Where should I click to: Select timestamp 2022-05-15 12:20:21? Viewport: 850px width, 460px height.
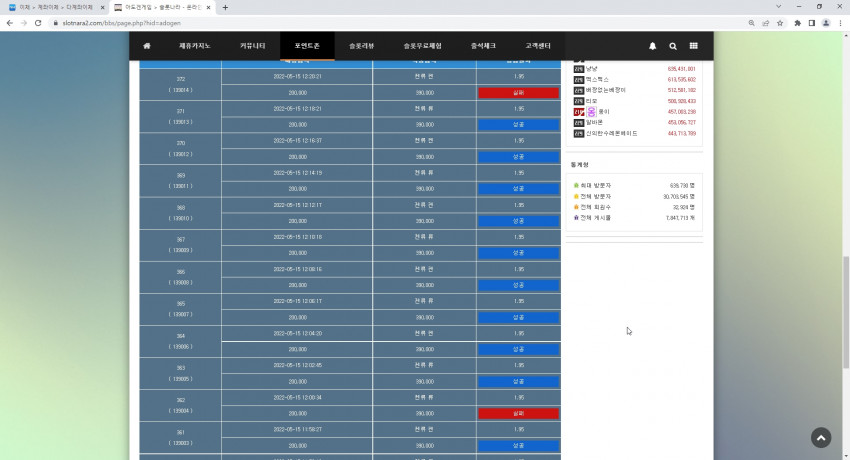tap(297, 76)
